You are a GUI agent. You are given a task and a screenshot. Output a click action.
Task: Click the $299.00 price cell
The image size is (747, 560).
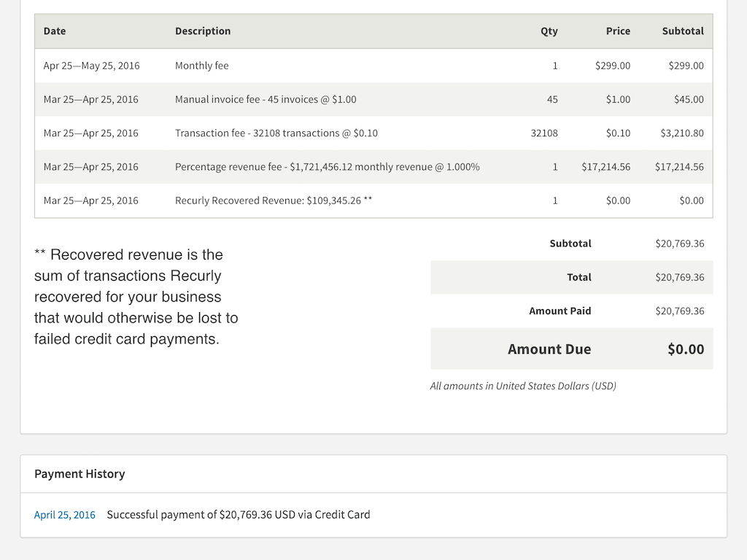click(613, 66)
